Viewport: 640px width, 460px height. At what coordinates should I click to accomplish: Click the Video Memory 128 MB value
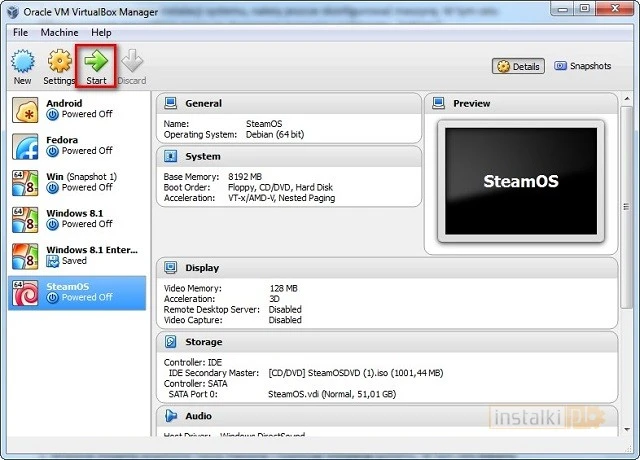(x=284, y=289)
